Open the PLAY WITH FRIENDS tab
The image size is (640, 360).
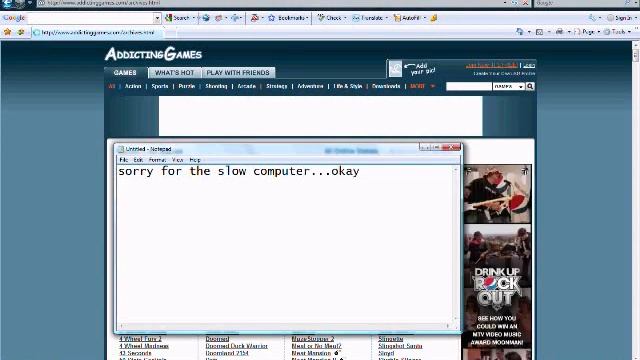(x=238, y=73)
